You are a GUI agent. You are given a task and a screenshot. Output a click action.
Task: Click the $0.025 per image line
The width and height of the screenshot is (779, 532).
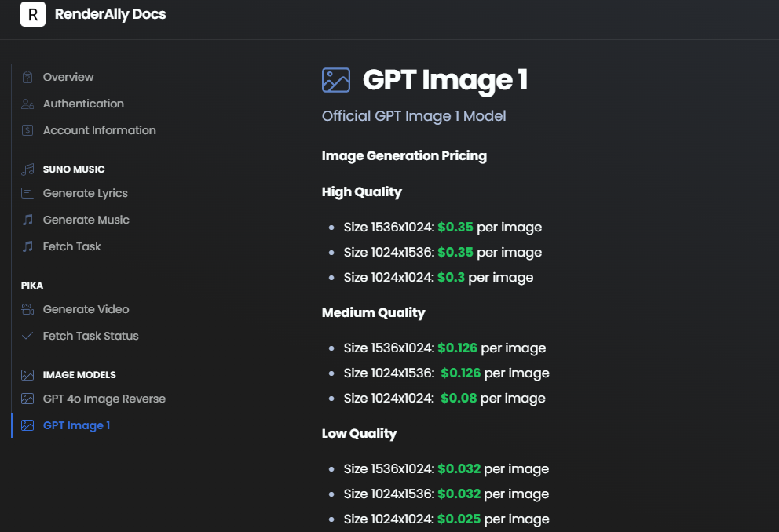(x=447, y=519)
